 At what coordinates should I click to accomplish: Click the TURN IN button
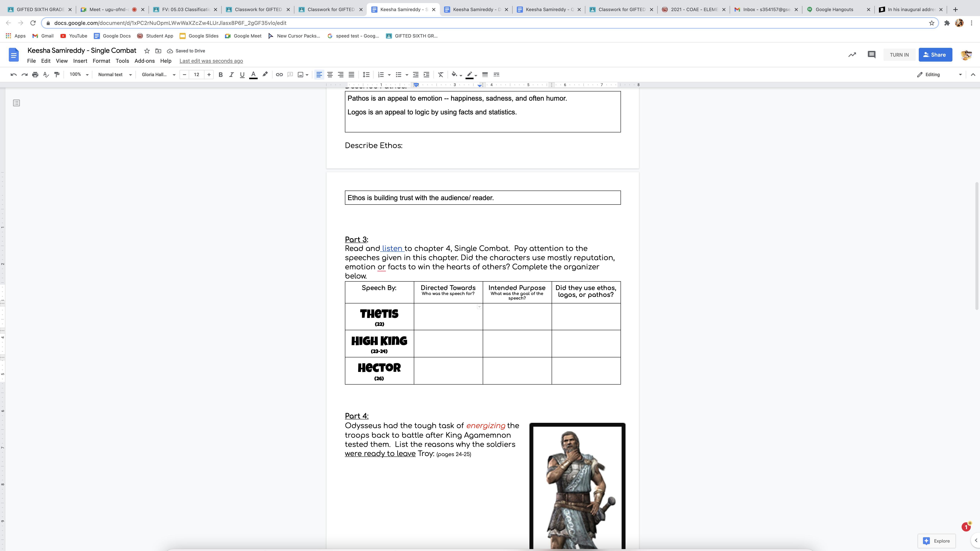coord(899,55)
